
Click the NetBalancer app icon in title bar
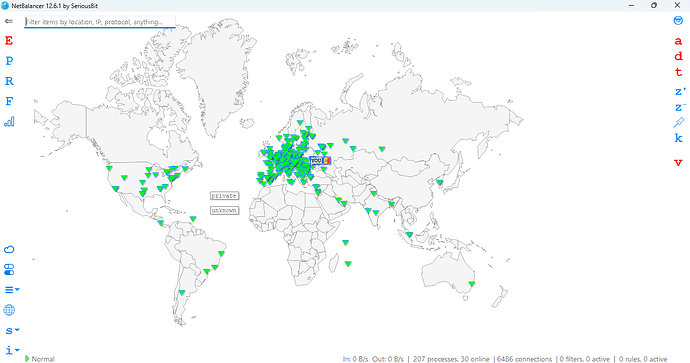[x=5, y=6]
